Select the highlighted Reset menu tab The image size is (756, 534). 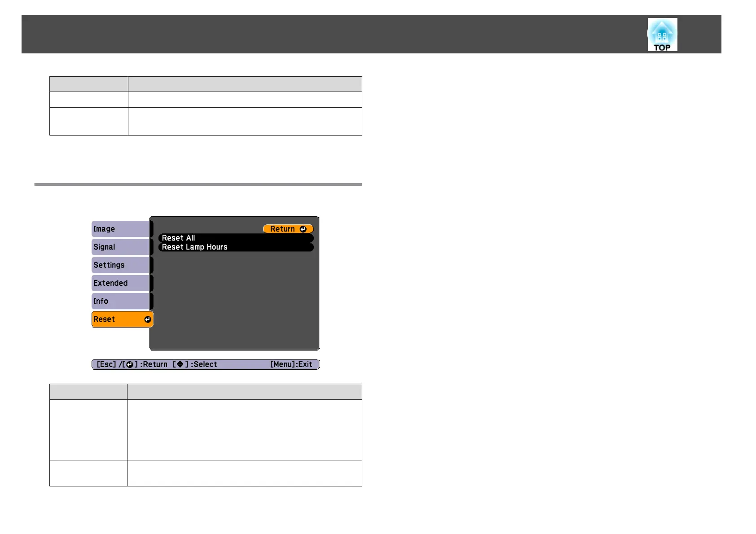(123, 319)
